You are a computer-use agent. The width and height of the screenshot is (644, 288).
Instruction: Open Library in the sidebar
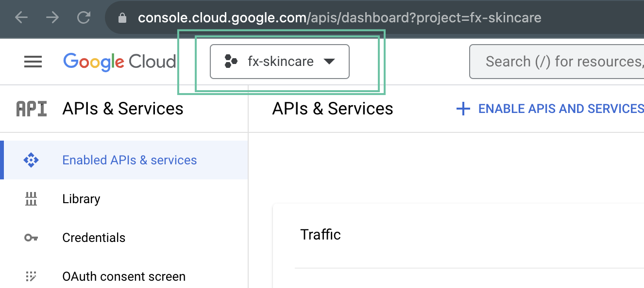124,199
